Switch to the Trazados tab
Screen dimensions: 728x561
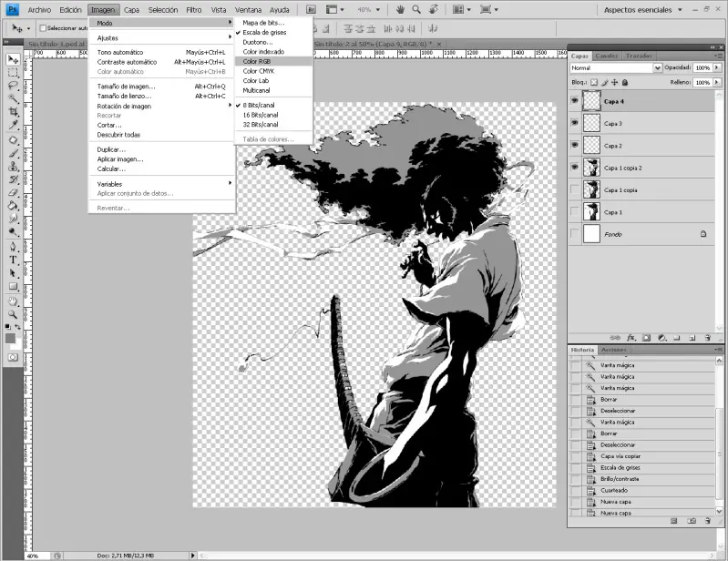pos(639,56)
